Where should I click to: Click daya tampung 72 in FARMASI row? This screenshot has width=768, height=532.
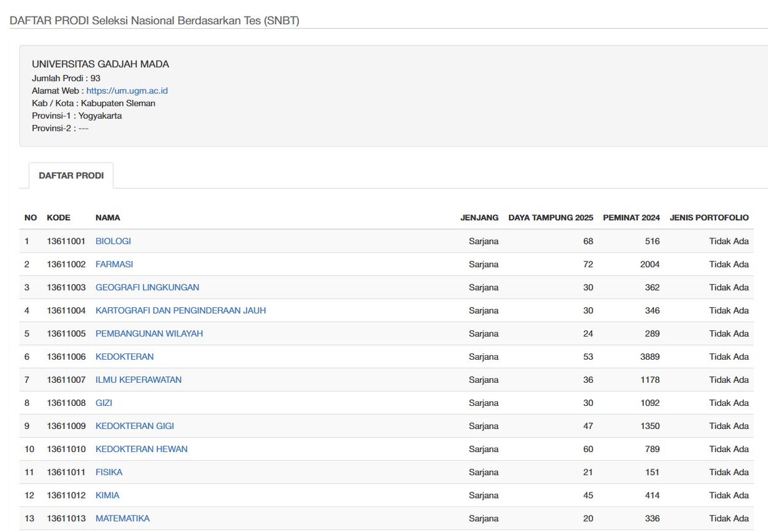pos(588,264)
